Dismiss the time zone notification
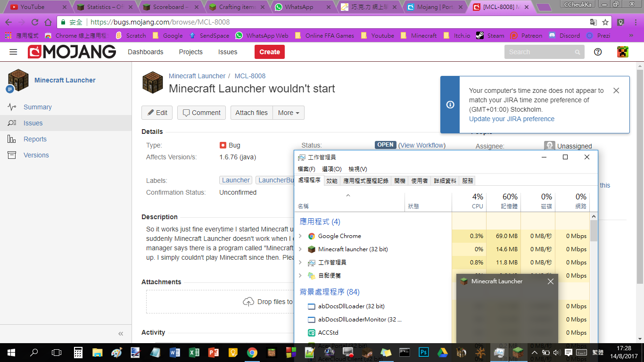Viewport: 644px width, 362px height. (x=616, y=90)
